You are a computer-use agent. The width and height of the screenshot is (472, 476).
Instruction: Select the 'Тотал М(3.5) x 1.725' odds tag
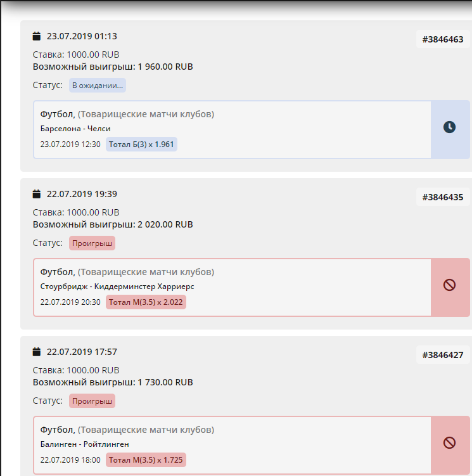[146, 460]
